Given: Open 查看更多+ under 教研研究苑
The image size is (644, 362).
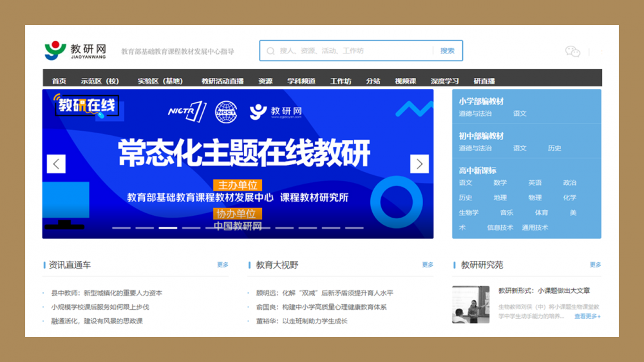Looking at the screenshot, I should 587,316.
